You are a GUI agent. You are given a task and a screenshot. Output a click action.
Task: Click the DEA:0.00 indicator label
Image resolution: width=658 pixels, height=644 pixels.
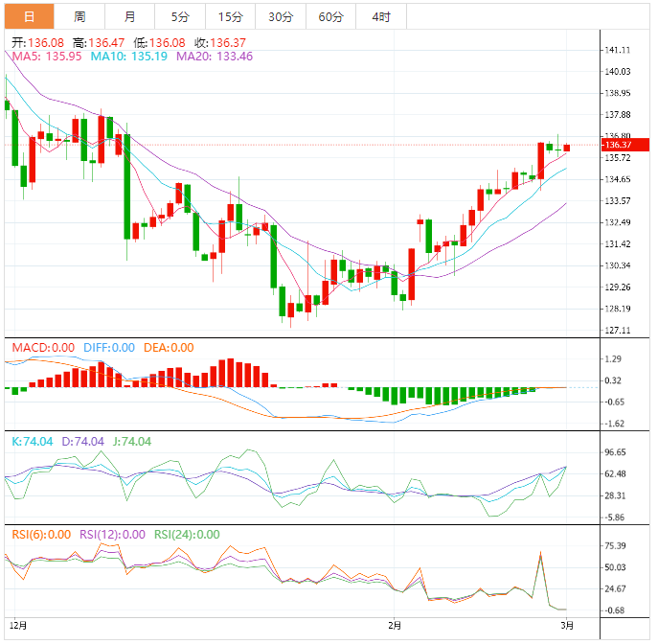pos(169,348)
